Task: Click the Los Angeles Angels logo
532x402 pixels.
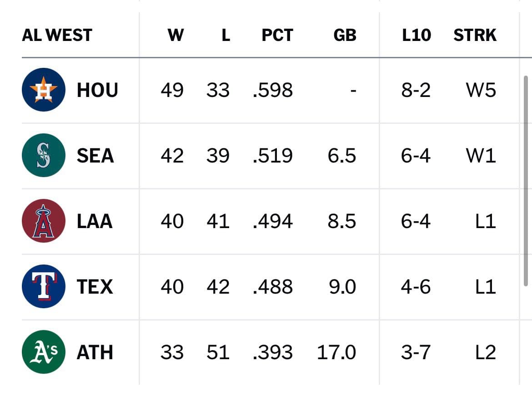Action: 44,221
